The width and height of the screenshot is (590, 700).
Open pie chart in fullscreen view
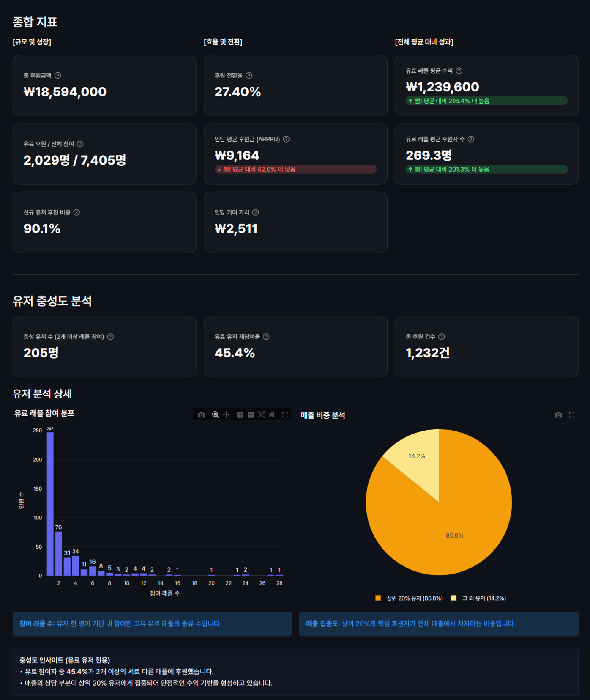pyautogui.click(x=572, y=415)
